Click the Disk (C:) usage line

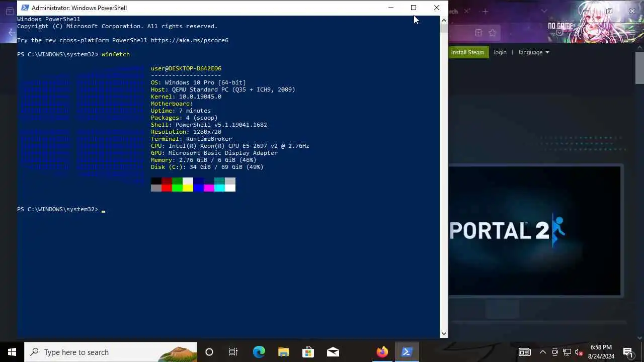point(207,167)
